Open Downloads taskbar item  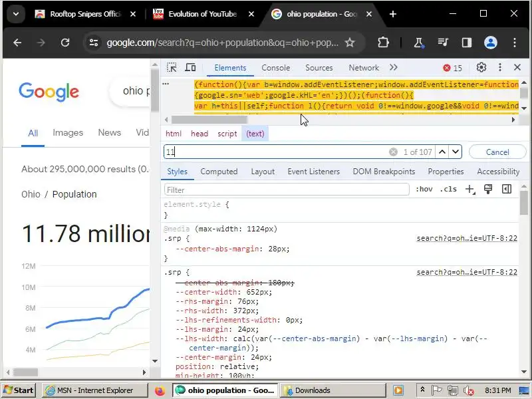334,390
